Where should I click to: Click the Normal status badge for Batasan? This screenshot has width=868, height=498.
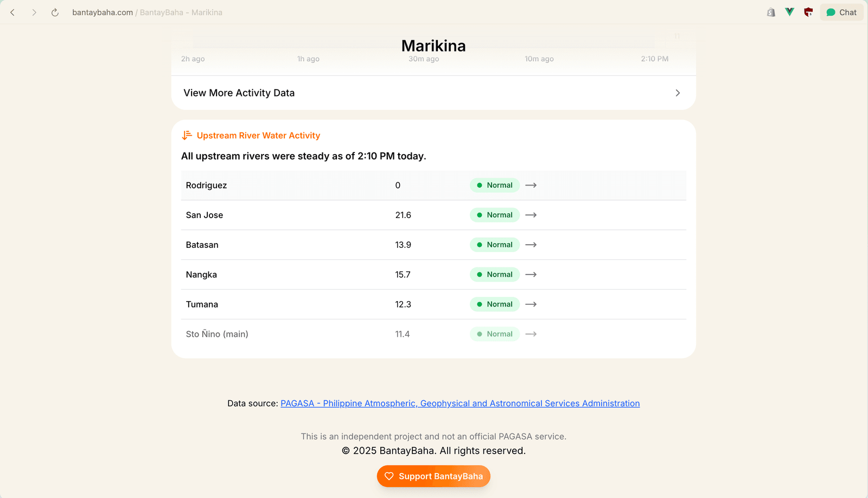click(x=494, y=245)
